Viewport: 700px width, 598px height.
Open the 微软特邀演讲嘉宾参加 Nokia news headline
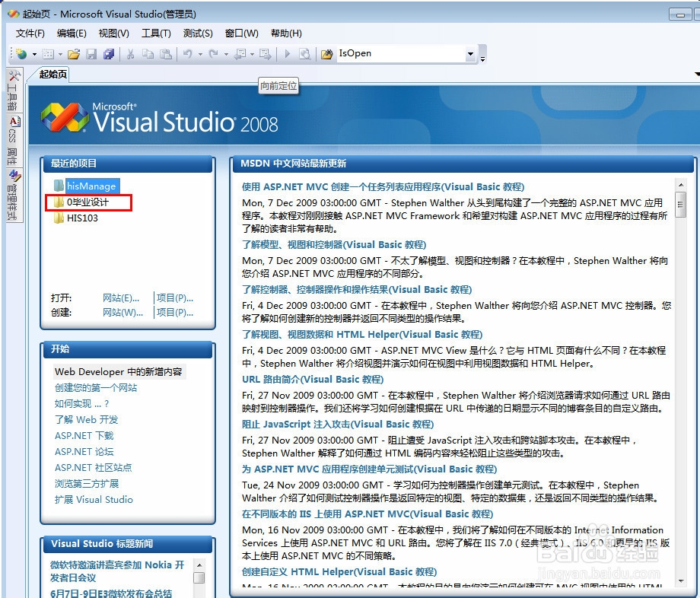tap(117, 571)
